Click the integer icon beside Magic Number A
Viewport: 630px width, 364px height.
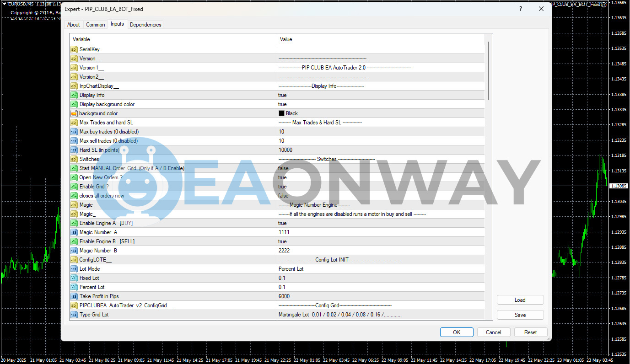[74, 232]
